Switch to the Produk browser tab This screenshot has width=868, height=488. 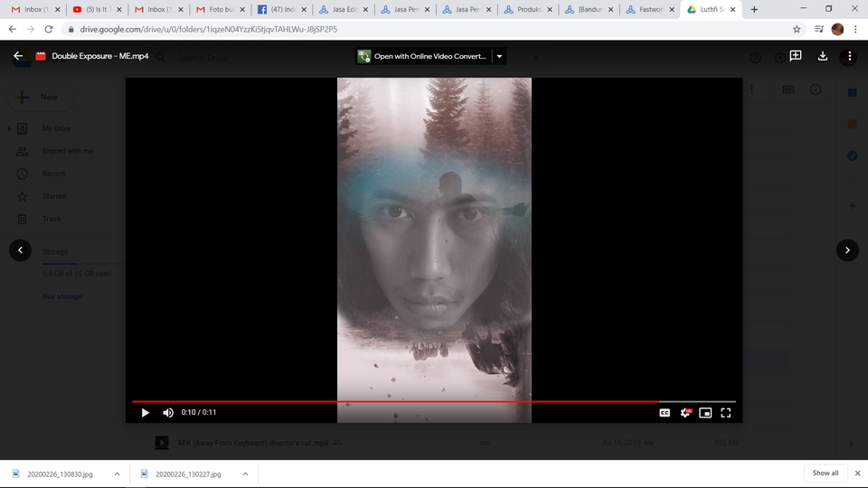(528, 9)
